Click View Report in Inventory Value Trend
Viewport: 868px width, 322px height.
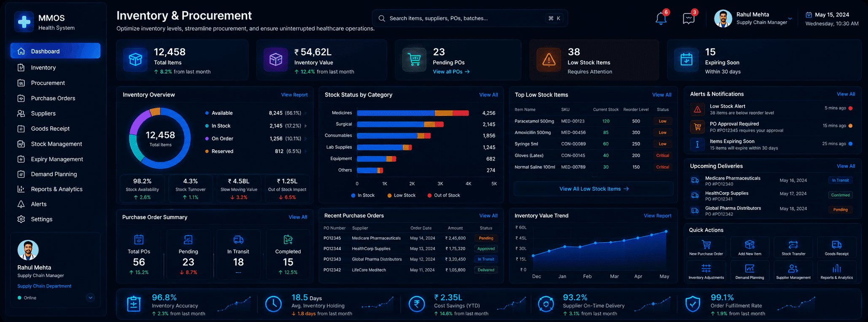pos(658,215)
